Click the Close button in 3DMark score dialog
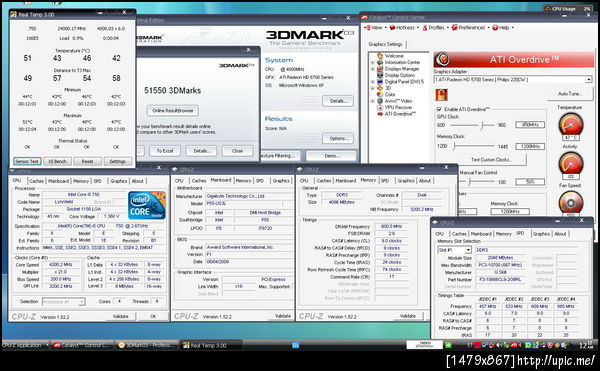Screen dimensions: 600x371 (237, 151)
